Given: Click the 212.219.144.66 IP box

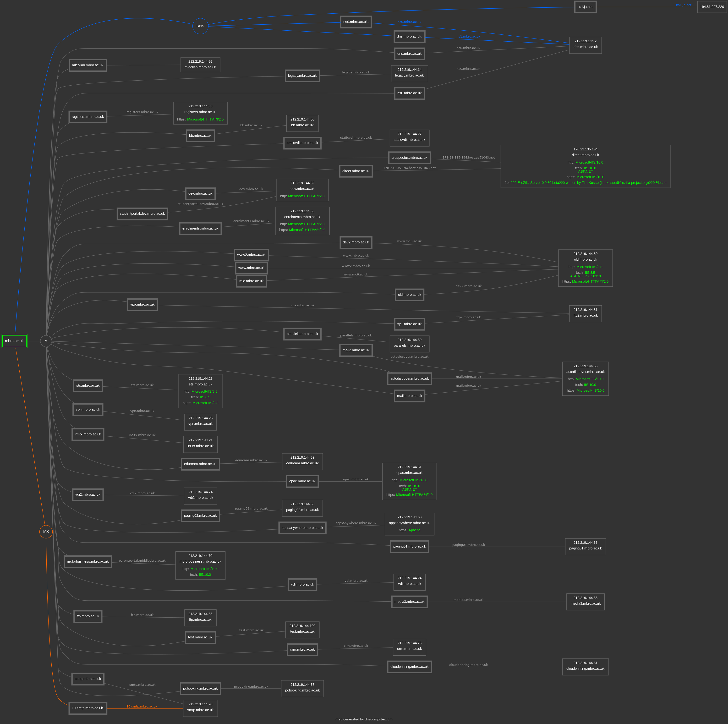Looking at the screenshot, I should (x=200, y=65).
